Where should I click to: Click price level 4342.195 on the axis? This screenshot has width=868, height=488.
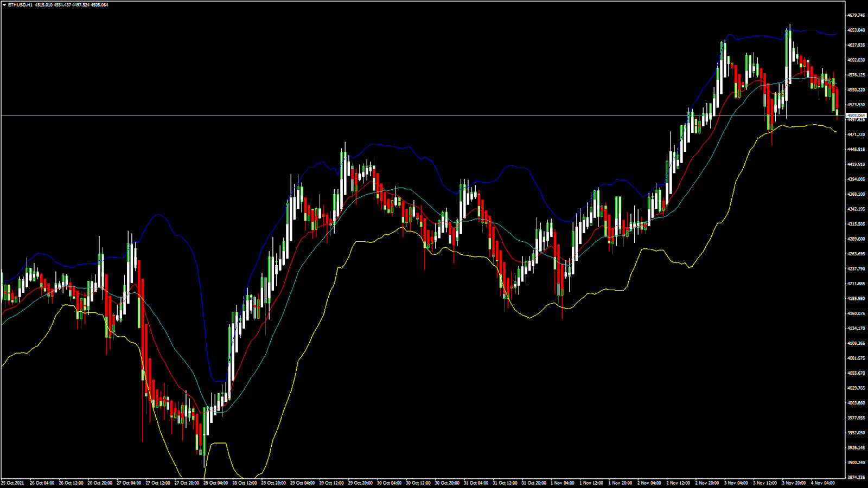click(x=856, y=209)
